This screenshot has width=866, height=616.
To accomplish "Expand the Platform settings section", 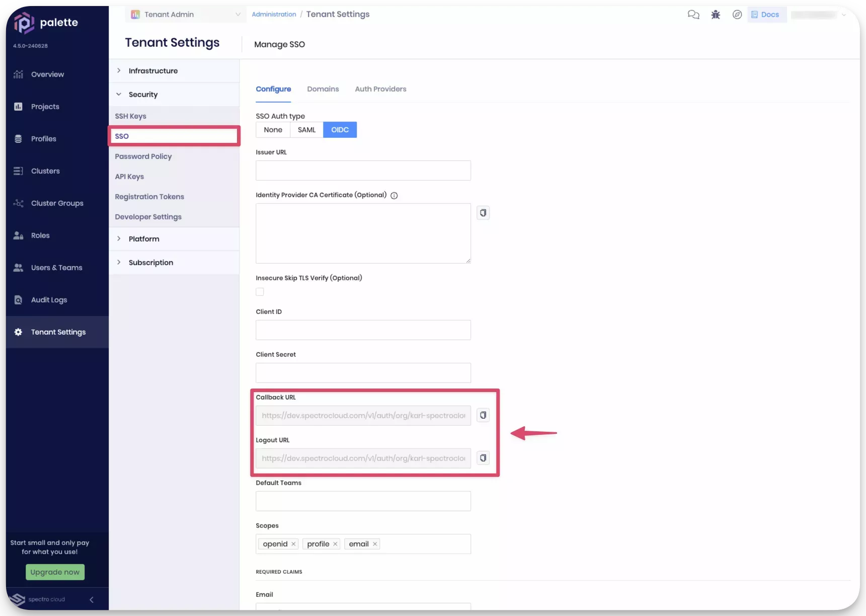I will click(144, 239).
